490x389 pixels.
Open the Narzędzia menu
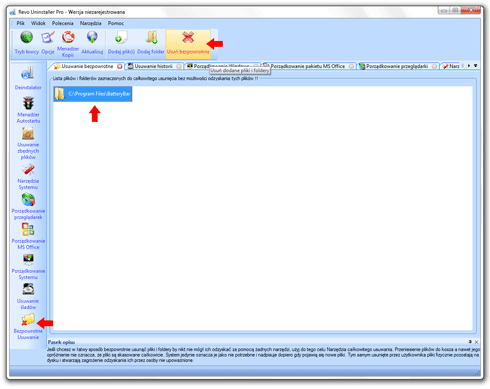91,23
